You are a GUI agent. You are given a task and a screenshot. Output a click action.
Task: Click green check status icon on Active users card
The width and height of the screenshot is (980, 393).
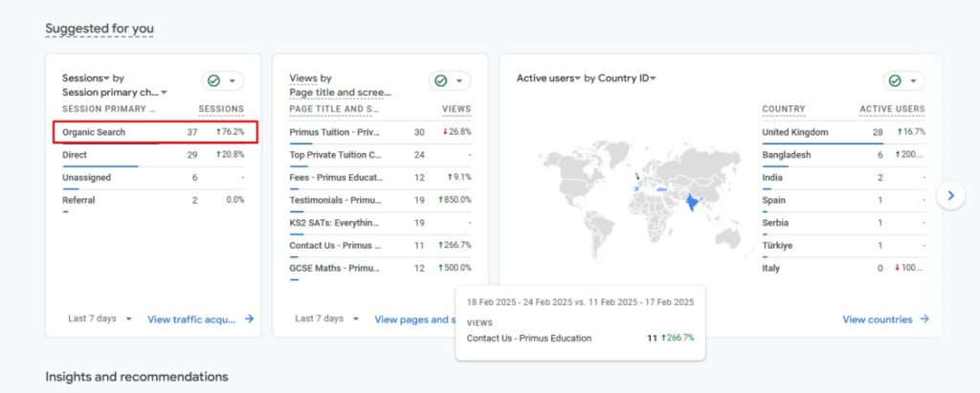[895, 80]
